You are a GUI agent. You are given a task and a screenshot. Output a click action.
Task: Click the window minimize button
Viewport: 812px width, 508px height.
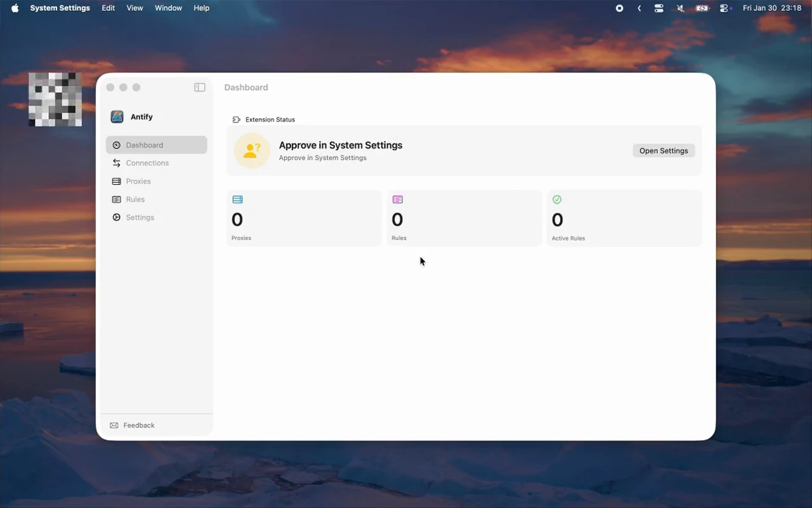pyautogui.click(x=123, y=88)
